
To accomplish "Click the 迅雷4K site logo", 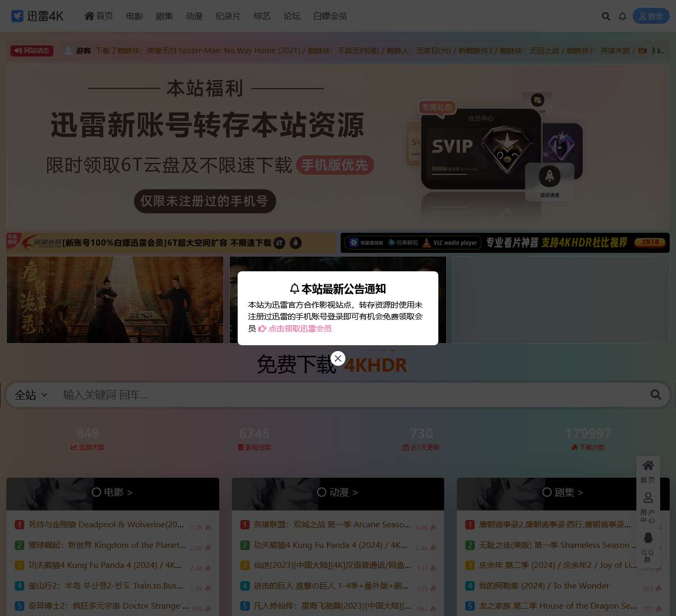I will (37, 16).
